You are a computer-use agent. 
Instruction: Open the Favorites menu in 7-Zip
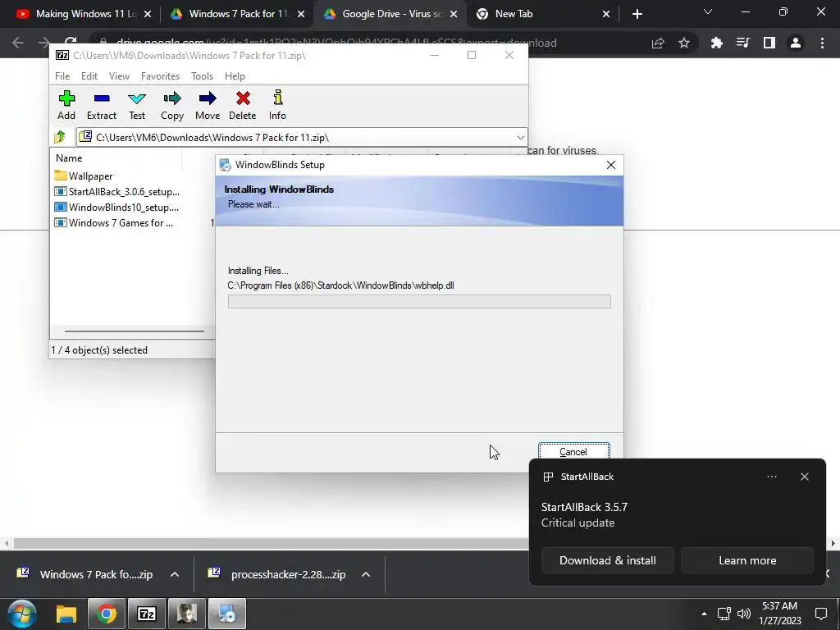[160, 76]
